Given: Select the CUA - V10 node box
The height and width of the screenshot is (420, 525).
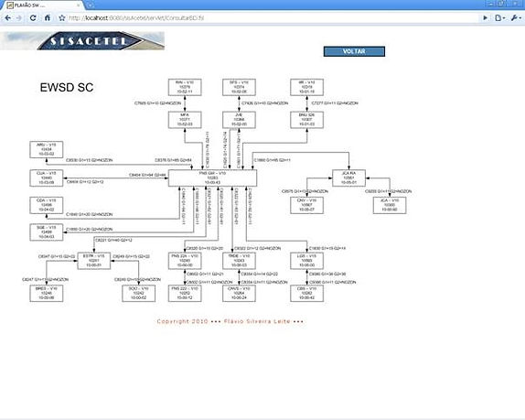Looking at the screenshot, I should coord(47,178).
